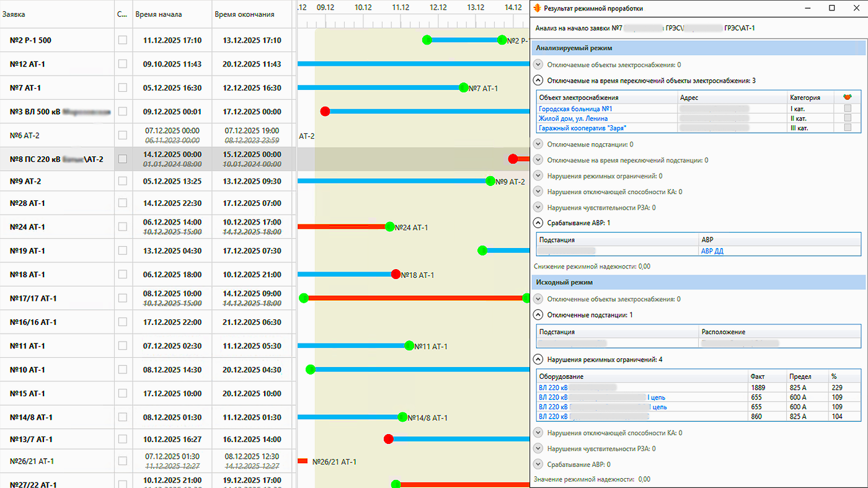Select the red bar labeled №26/21 AT-1

pyautogui.click(x=303, y=461)
